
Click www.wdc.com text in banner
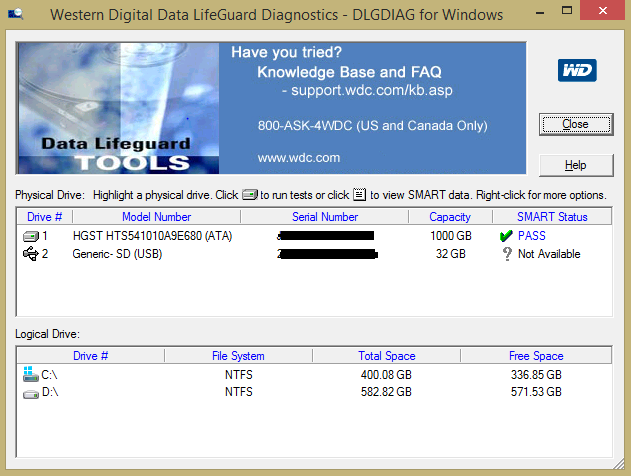point(299,158)
